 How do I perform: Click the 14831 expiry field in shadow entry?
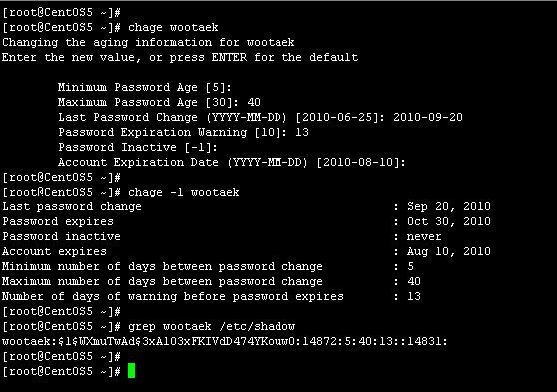pos(424,341)
